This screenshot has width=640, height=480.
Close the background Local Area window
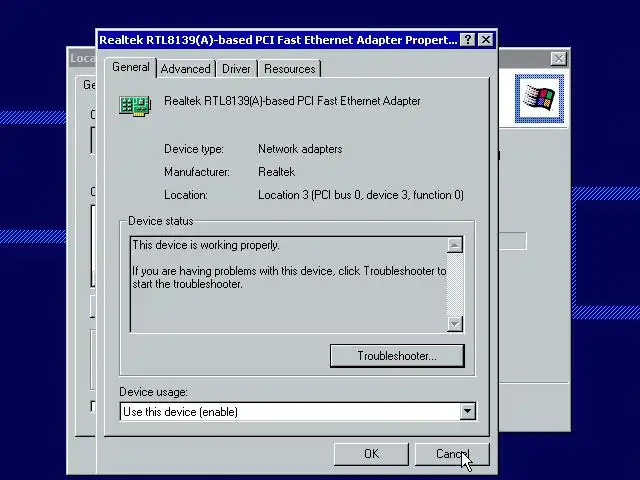point(558,59)
